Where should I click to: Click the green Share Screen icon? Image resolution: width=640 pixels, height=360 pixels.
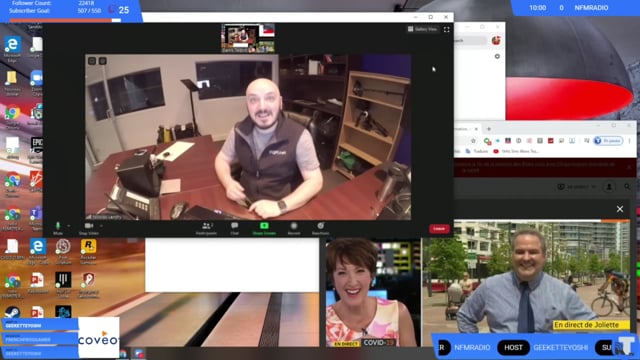(264, 226)
